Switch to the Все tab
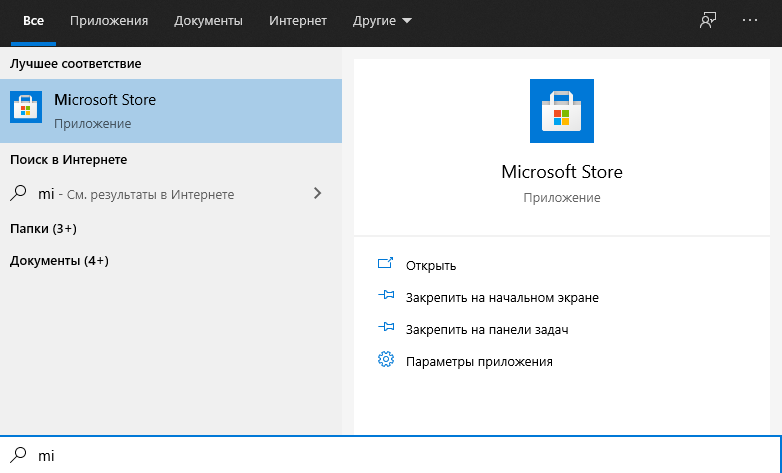Screen dimensions: 782x473 tap(33, 21)
